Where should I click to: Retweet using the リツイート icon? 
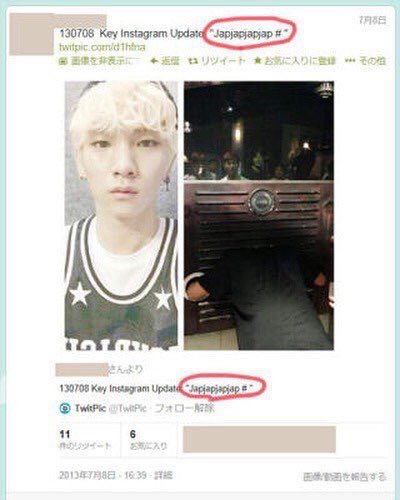pyautogui.click(x=193, y=61)
